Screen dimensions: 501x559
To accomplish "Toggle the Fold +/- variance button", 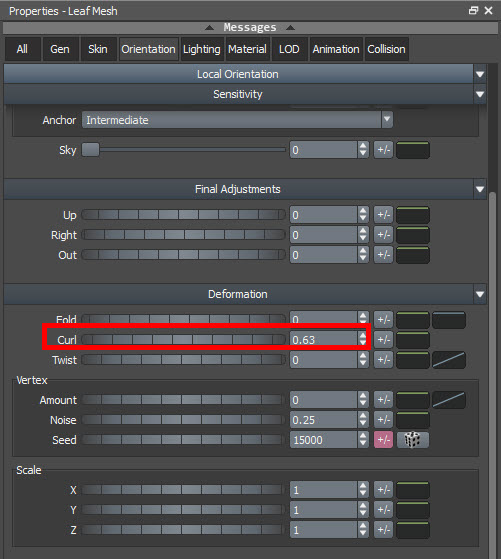I will pos(383,320).
